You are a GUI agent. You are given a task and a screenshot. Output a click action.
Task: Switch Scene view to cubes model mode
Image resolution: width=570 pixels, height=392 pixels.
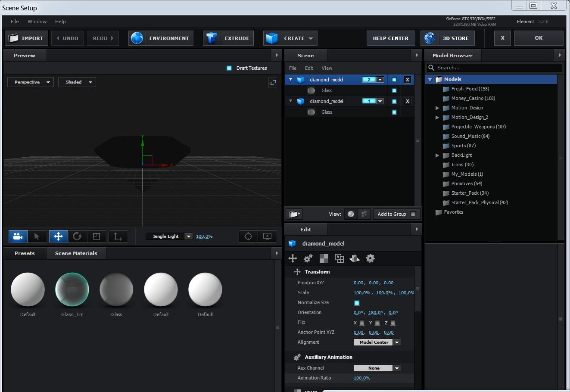coord(364,214)
